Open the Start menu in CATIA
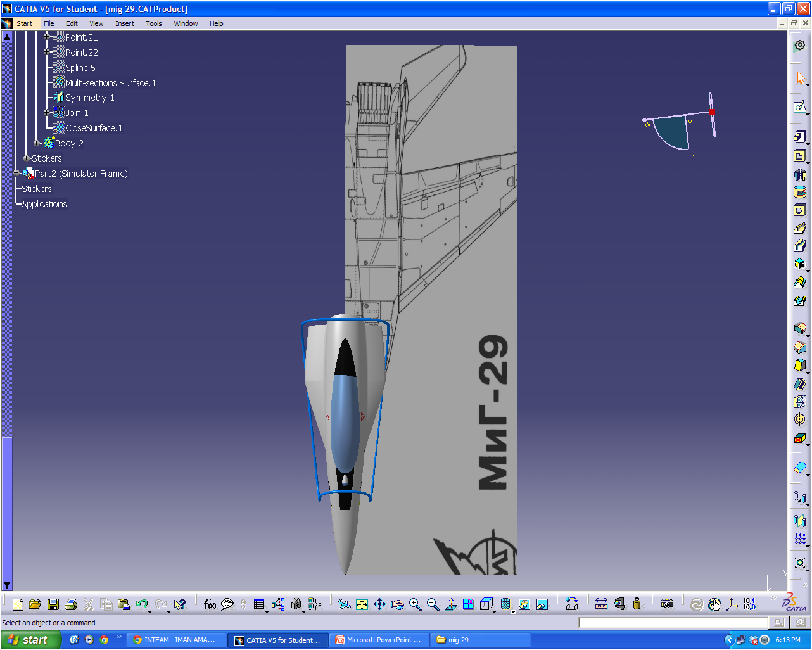The width and height of the screenshot is (812, 650). (x=24, y=23)
